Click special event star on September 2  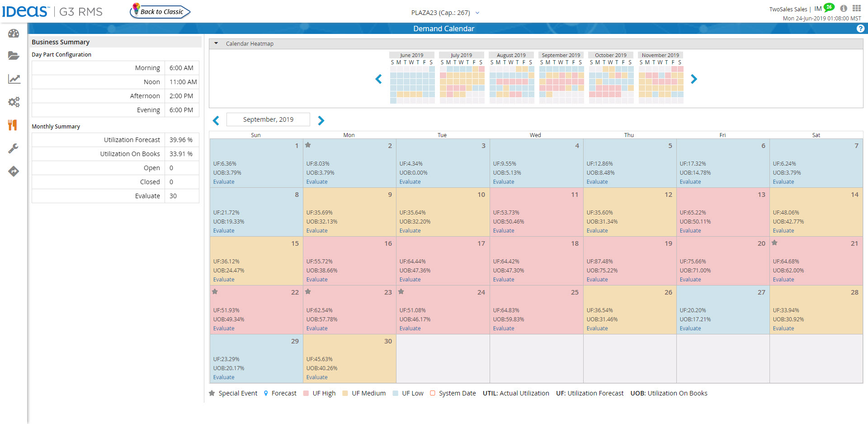coord(308,145)
